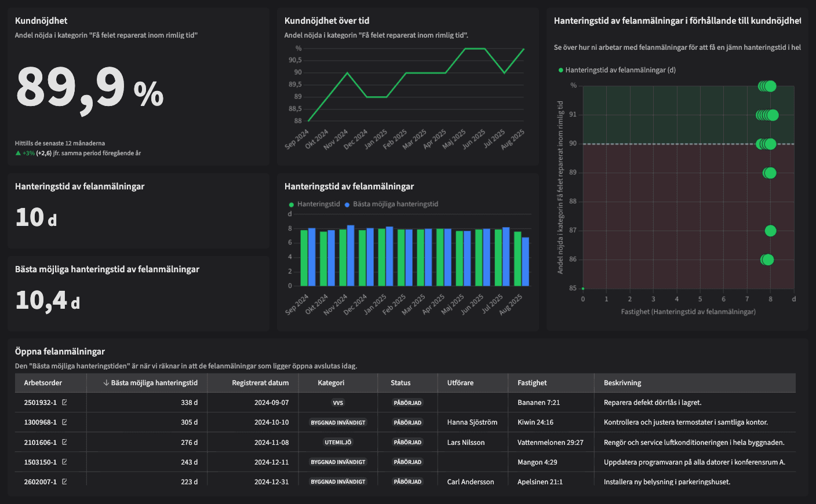Click the VVS category badge

[338, 403]
